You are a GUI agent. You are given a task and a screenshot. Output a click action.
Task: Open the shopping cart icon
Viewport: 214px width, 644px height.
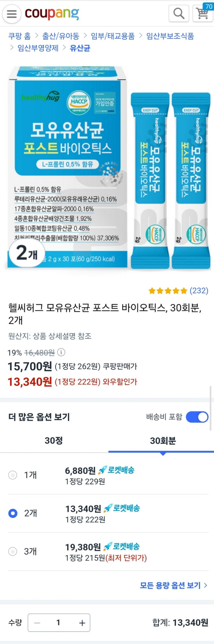[x=202, y=13]
